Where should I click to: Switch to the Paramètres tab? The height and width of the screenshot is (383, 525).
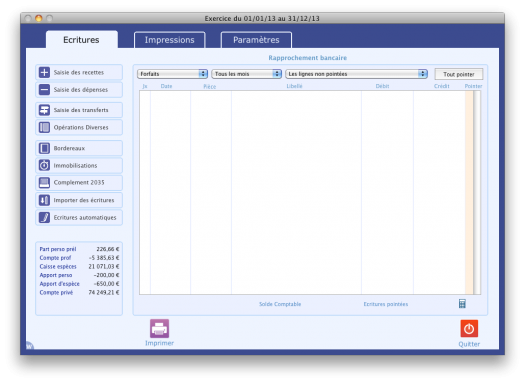point(256,40)
